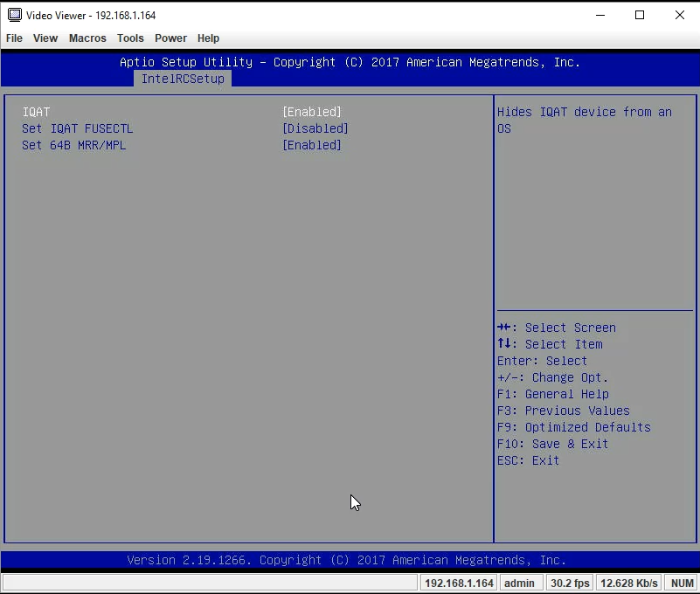Maximize the Video Viewer window
This screenshot has width=700, height=594.
pos(640,15)
